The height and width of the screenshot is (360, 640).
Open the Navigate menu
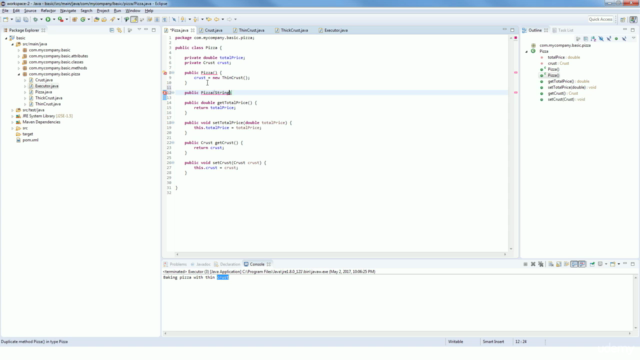68,11
